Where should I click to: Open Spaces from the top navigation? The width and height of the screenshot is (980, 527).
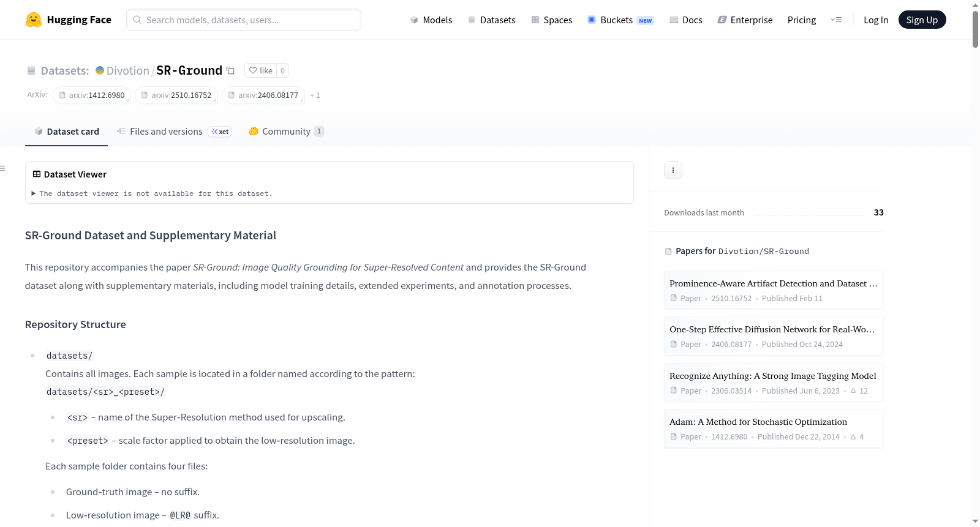coord(552,20)
